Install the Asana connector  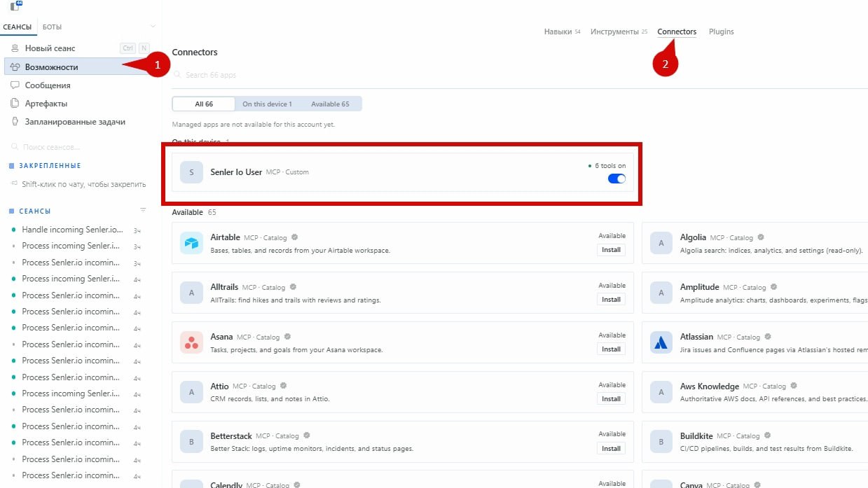pyautogui.click(x=612, y=349)
